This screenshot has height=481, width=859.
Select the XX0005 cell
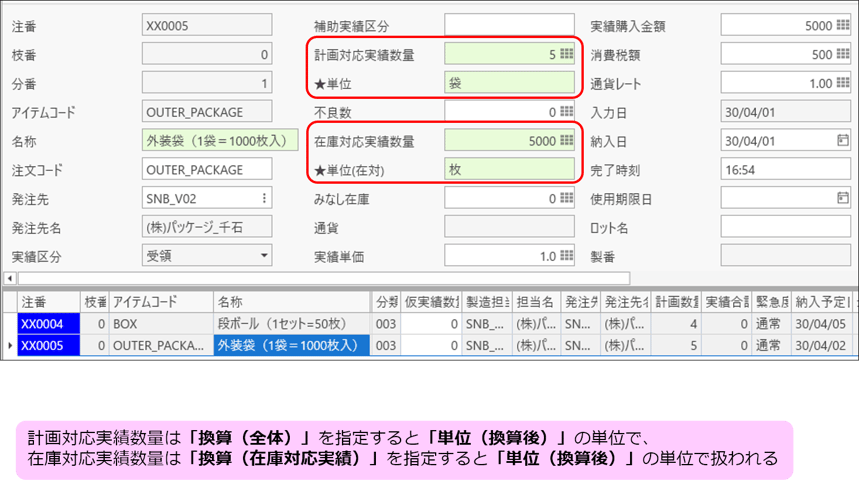pyautogui.click(x=49, y=346)
